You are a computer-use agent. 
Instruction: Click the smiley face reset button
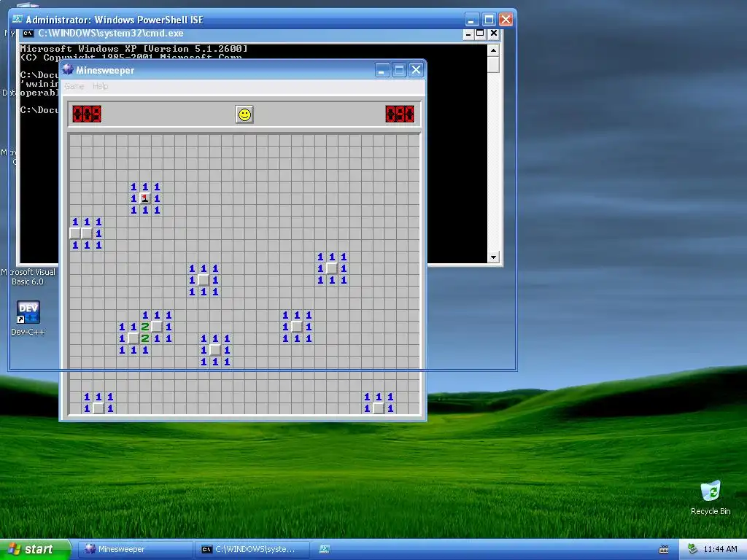pos(244,114)
